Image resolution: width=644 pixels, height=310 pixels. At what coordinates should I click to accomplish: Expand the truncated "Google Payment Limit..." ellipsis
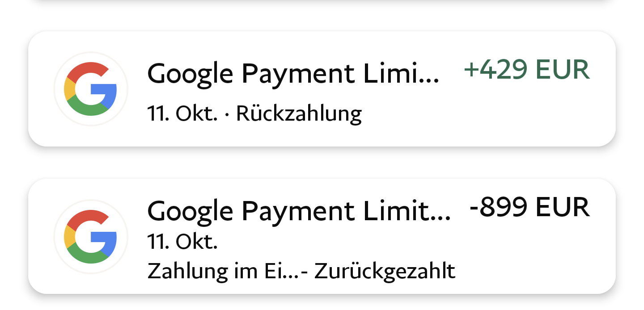pos(442,218)
